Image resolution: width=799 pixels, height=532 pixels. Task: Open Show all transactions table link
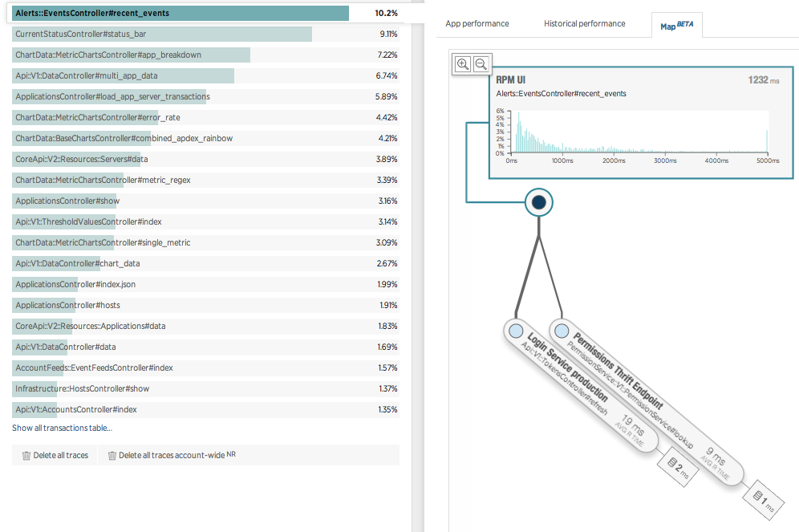(x=62, y=428)
